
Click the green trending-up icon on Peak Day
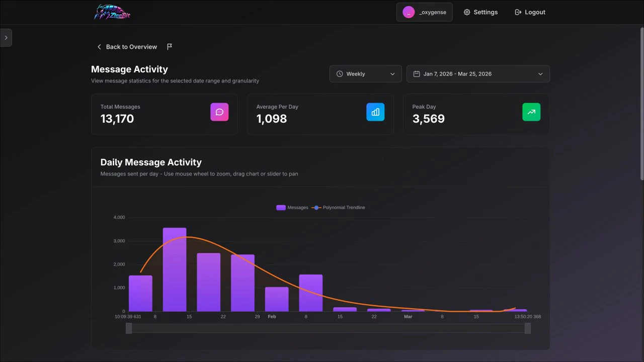(531, 112)
